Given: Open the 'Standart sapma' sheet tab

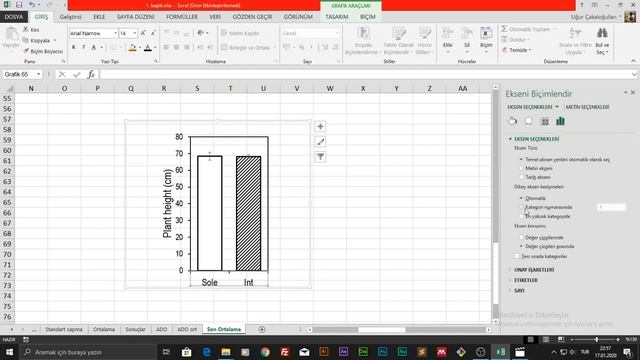Looking at the screenshot, I should click(x=64, y=329).
